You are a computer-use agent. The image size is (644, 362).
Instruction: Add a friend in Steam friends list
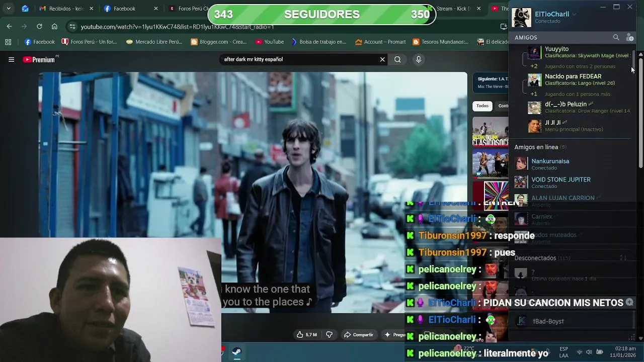click(x=629, y=37)
